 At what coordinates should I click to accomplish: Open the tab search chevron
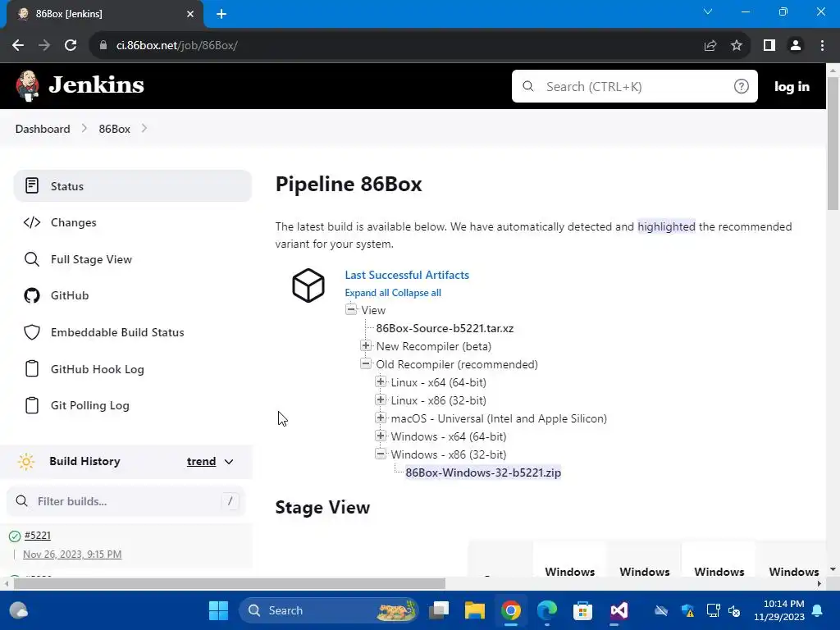coord(708,11)
